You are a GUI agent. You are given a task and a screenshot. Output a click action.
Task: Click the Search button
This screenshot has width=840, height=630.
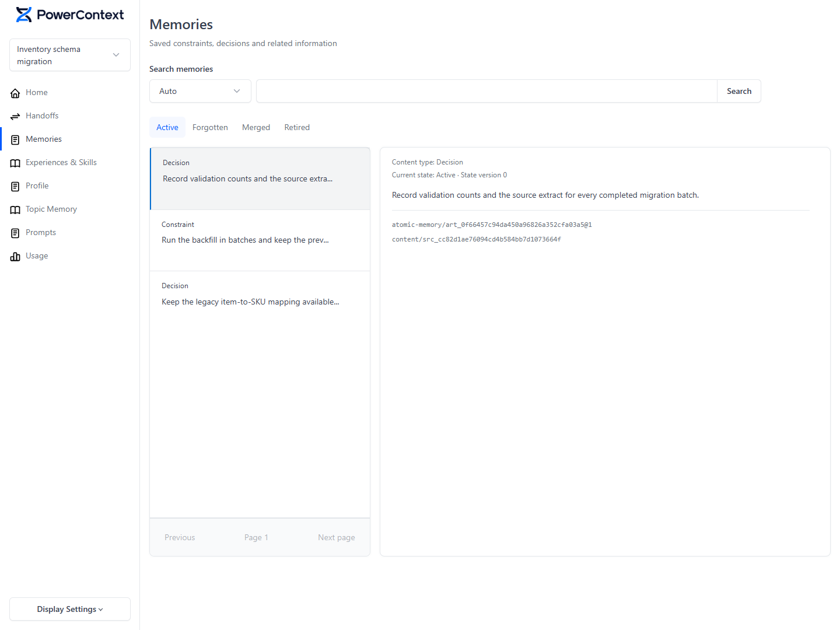pos(739,91)
